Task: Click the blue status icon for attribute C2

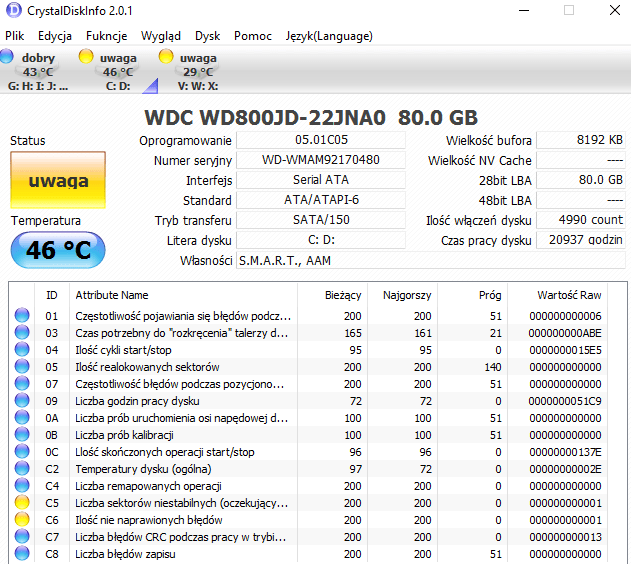Action: pos(22,469)
